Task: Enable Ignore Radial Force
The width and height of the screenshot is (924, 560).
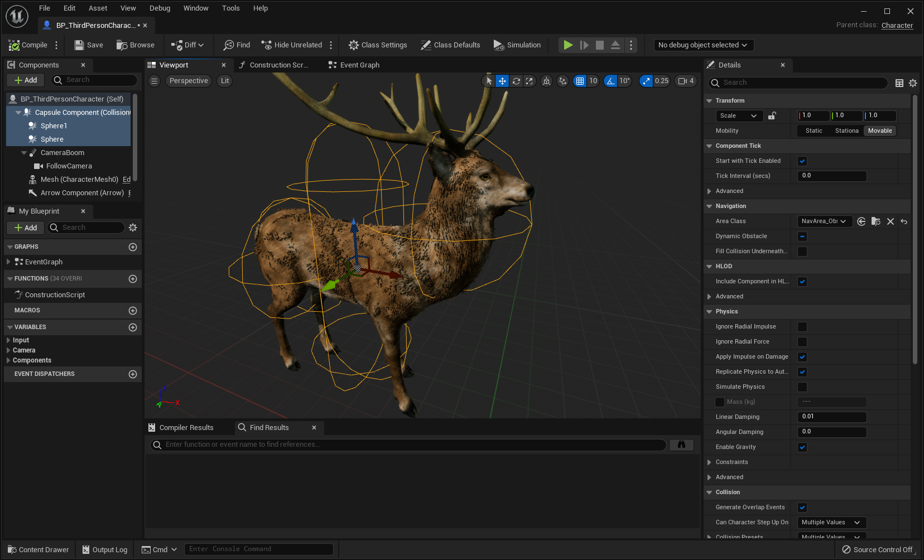Action: click(802, 342)
